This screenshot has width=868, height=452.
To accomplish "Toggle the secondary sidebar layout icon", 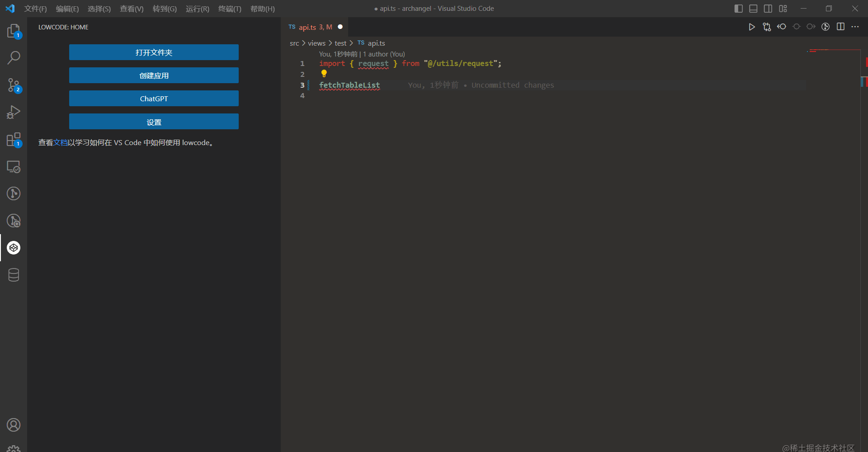I will 768,9.
